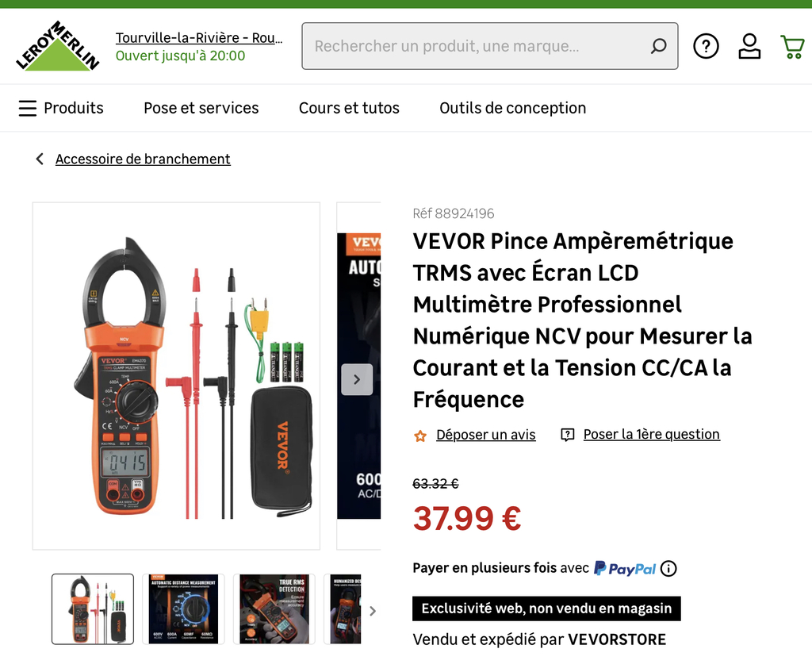This screenshot has height=668, width=812.
Task: Open Pose et services menu
Action: pos(201,108)
